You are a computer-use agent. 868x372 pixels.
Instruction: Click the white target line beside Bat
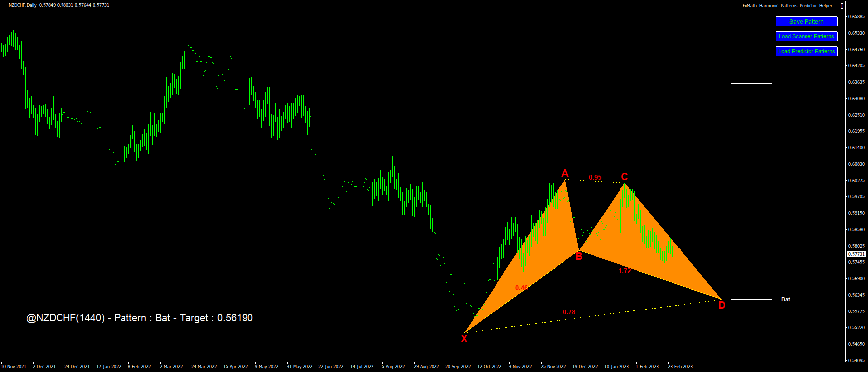click(751, 299)
